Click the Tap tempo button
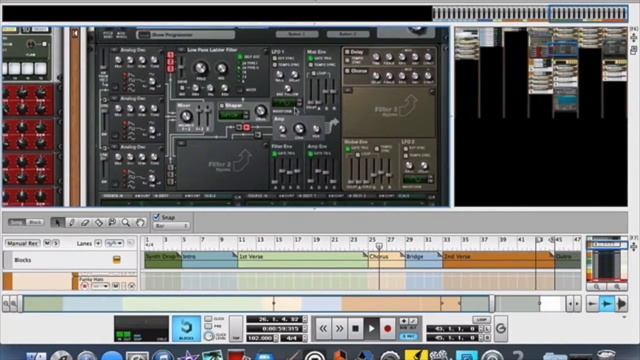640x360 pixels. click(236, 329)
